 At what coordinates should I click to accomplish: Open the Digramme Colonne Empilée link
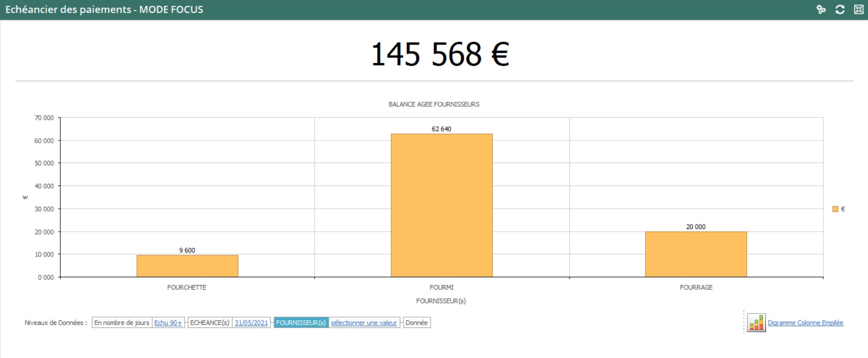click(x=805, y=323)
